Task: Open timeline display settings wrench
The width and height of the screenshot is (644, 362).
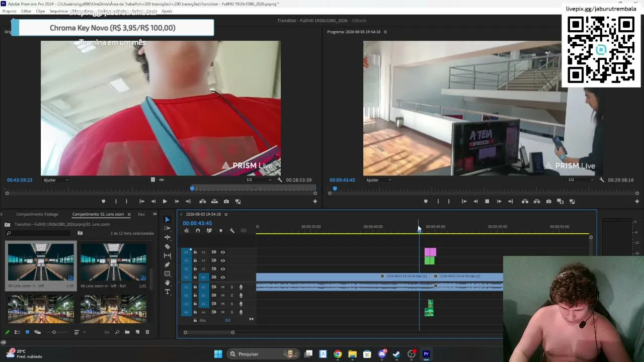Action: point(232,231)
